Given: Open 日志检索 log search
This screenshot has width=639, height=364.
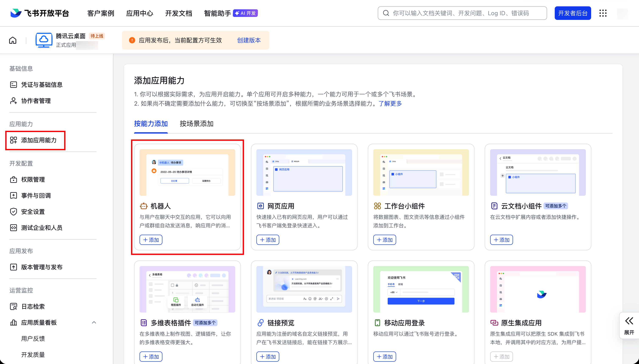Looking at the screenshot, I should tap(33, 306).
